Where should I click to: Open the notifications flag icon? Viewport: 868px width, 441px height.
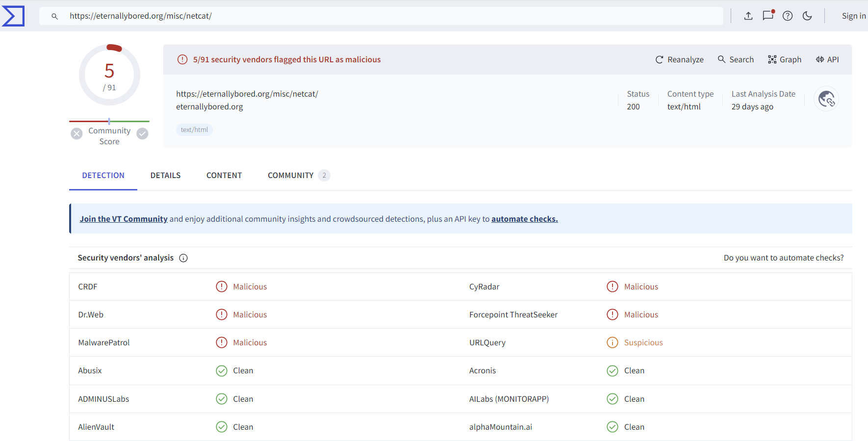(768, 15)
